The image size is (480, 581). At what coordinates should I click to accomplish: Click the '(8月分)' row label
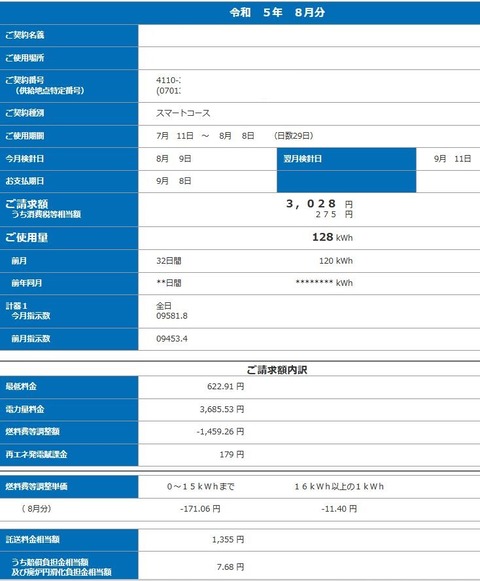pos(36,509)
